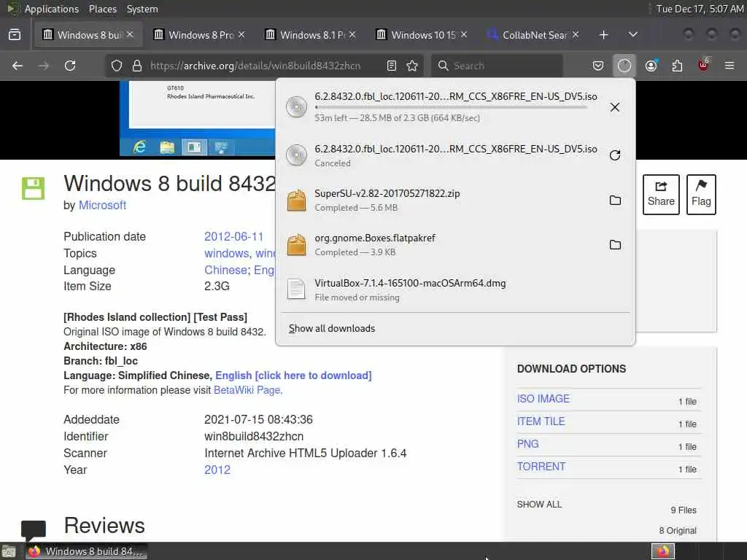
Task: Open the tracking protection shield icon
Action: tap(117, 66)
